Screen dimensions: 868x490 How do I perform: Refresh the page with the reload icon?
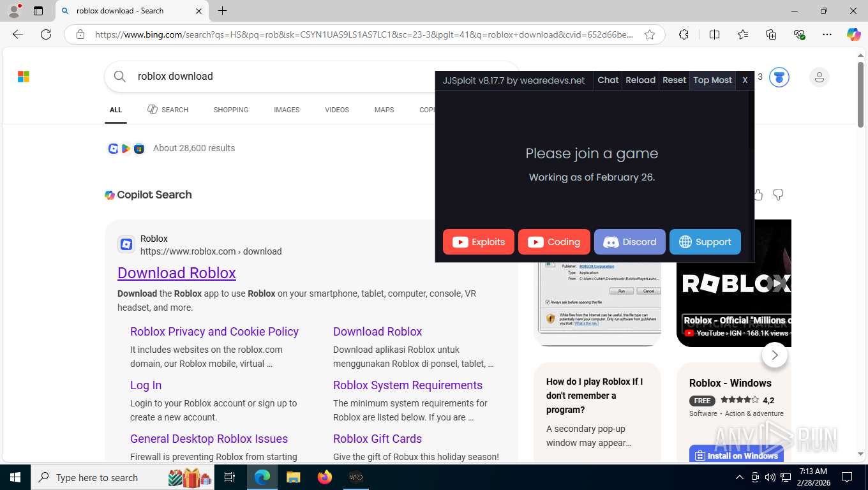(x=46, y=34)
